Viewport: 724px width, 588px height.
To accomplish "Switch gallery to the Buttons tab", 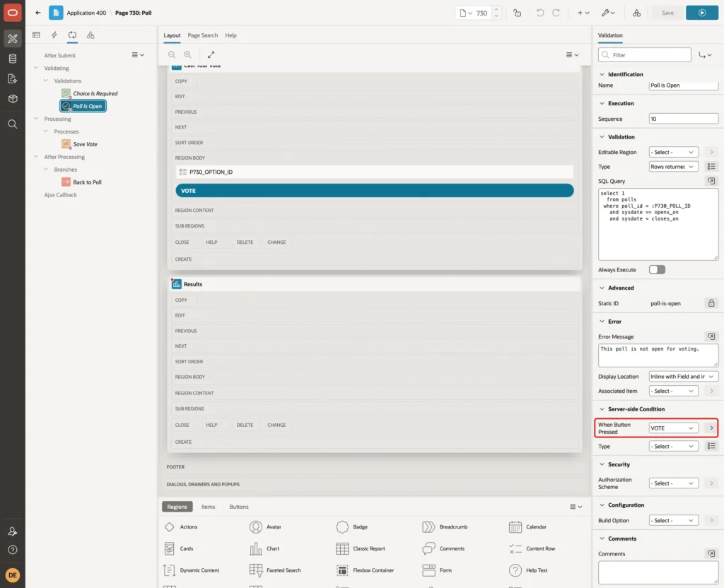I will click(x=239, y=507).
